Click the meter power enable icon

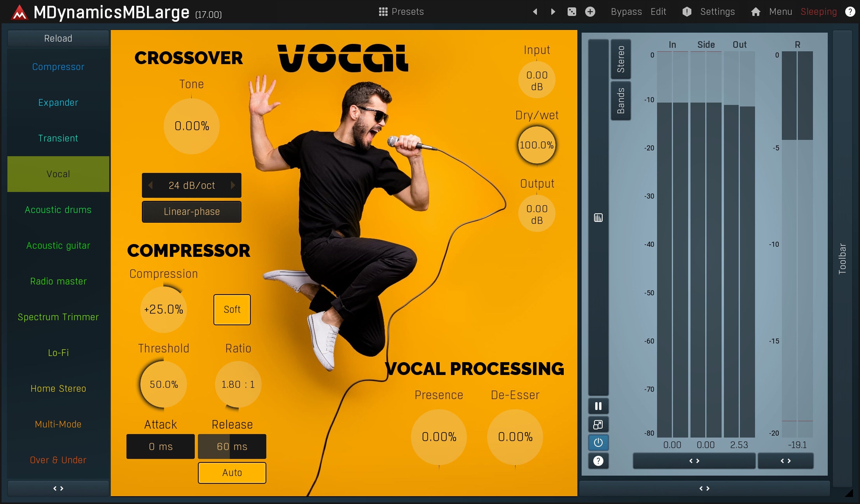(598, 443)
